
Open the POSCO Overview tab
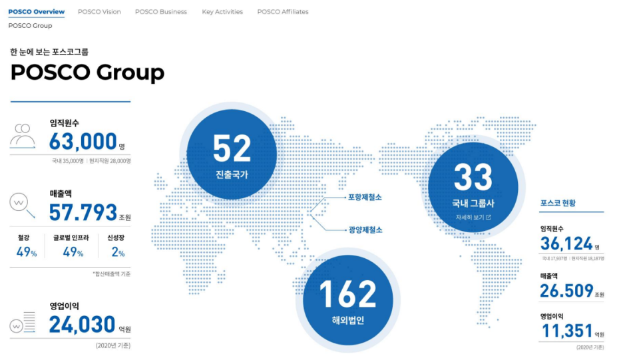click(36, 12)
